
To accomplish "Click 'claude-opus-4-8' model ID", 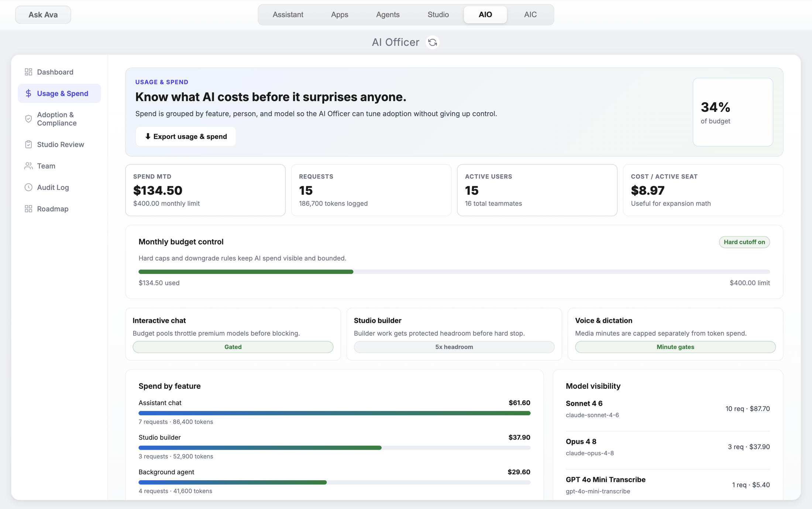I will coord(590,453).
